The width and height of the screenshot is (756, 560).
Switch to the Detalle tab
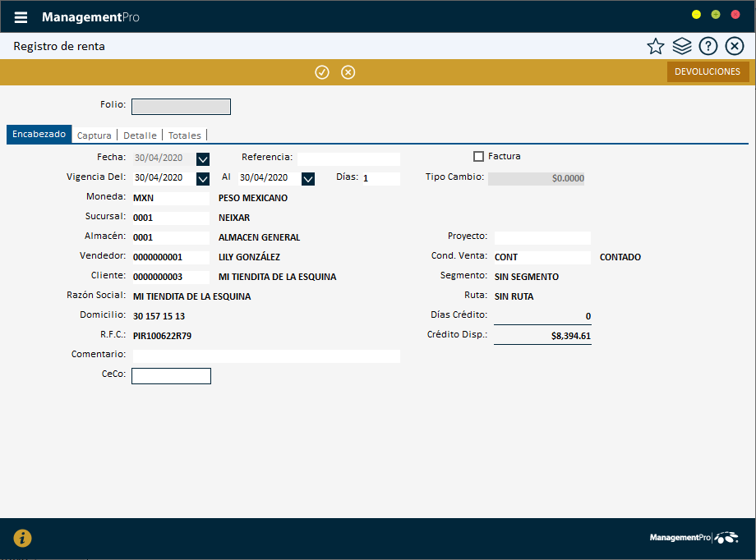[x=140, y=135]
